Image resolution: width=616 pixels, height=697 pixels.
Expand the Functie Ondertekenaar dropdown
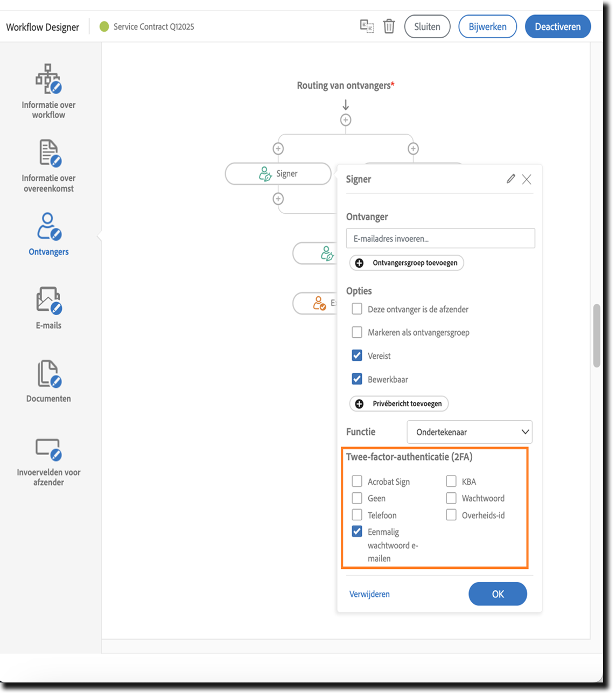(x=470, y=432)
